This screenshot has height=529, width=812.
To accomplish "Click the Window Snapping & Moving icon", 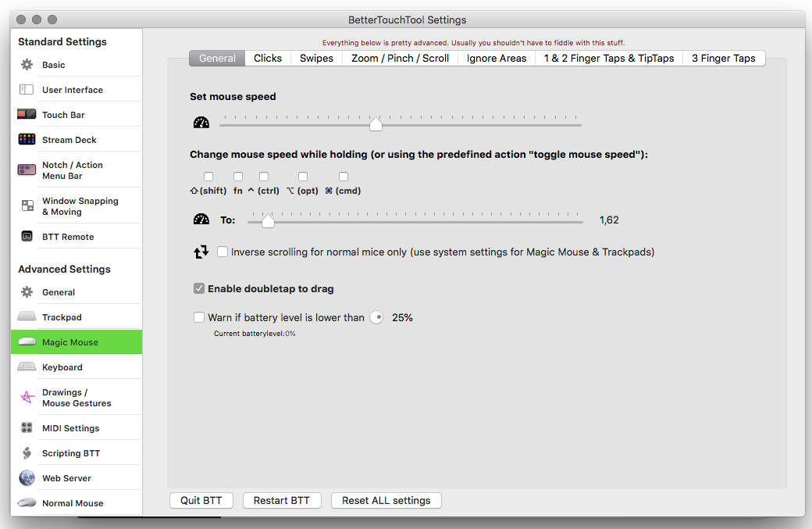I will click(27, 206).
